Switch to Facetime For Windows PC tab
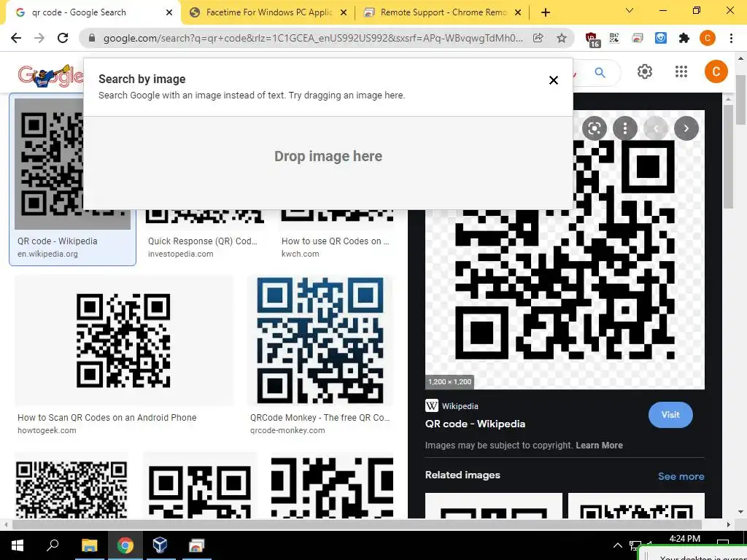The height and width of the screenshot is (560, 747). [x=268, y=12]
